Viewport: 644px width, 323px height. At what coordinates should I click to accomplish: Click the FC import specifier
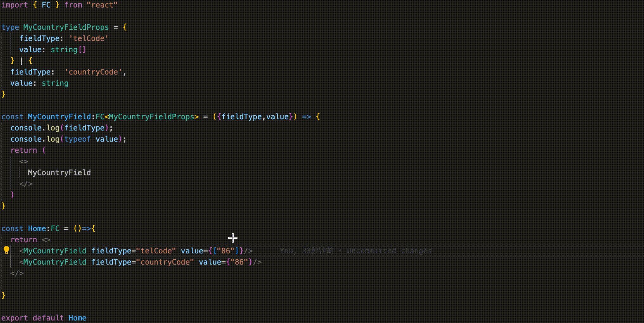[46, 5]
